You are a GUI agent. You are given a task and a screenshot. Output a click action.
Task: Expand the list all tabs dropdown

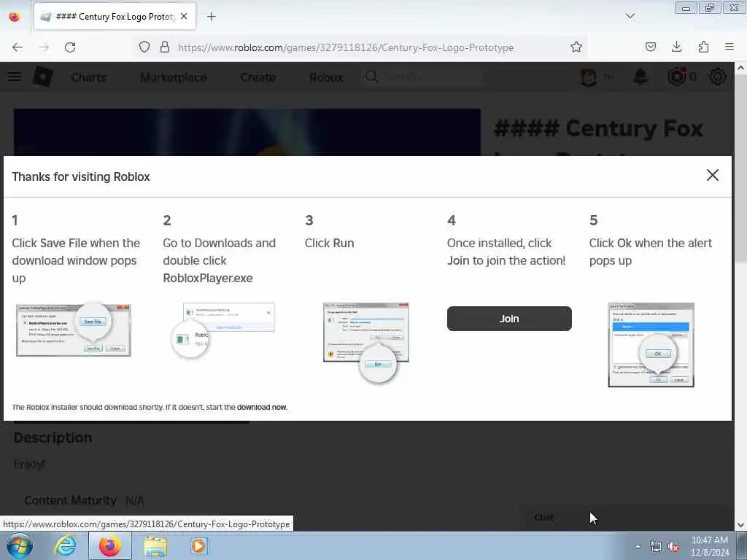point(630,16)
